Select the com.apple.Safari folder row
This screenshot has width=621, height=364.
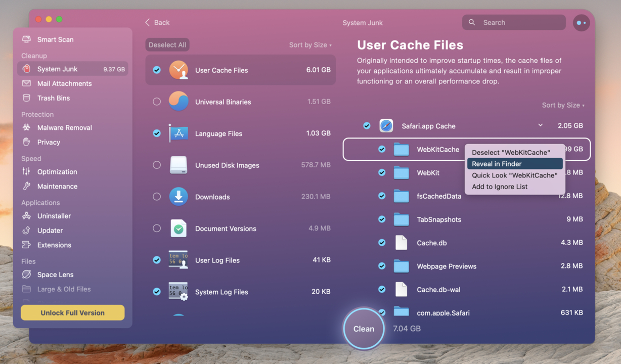pos(467,311)
